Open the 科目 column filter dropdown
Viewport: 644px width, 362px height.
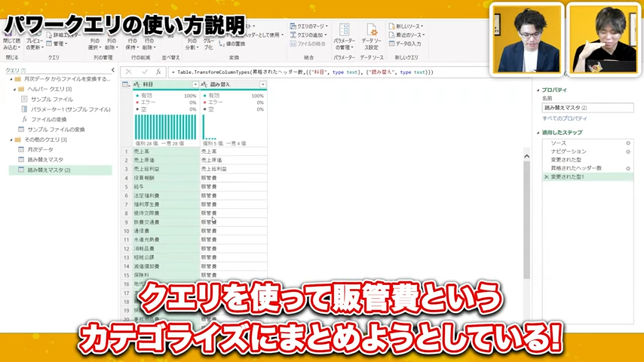[x=195, y=84]
